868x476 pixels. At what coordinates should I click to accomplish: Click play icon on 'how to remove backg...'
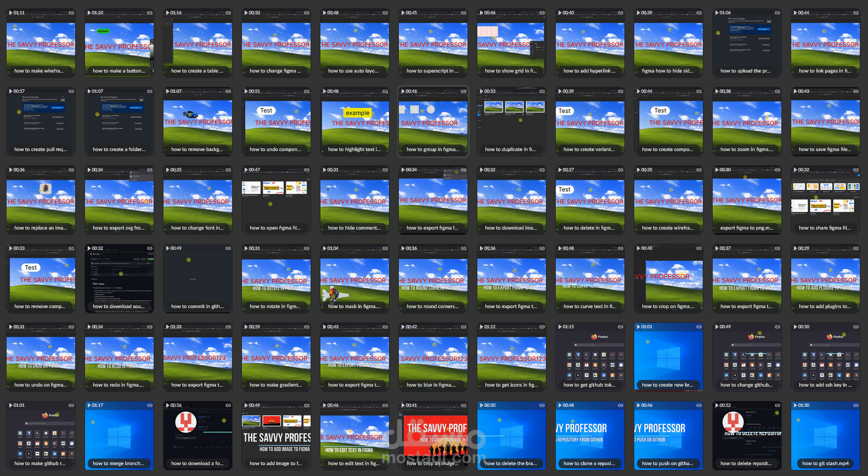click(x=168, y=91)
